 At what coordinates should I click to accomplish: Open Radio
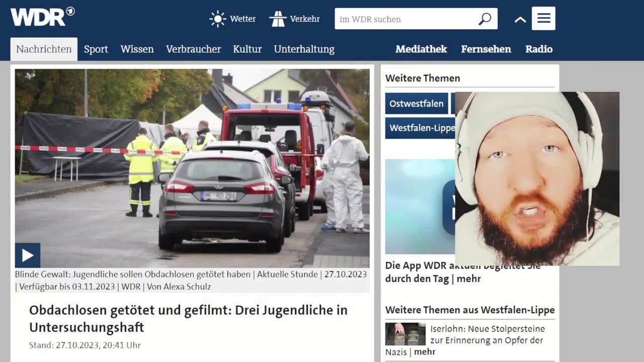point(539,49)
